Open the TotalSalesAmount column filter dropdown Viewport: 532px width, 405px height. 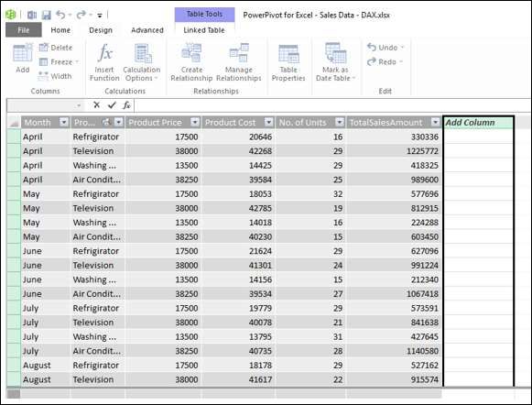pyautogui.click(x=435, y=122)
